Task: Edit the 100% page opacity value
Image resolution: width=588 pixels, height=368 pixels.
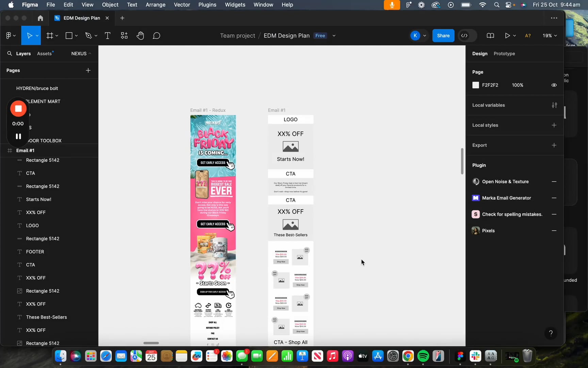Action: coord(517,85)
